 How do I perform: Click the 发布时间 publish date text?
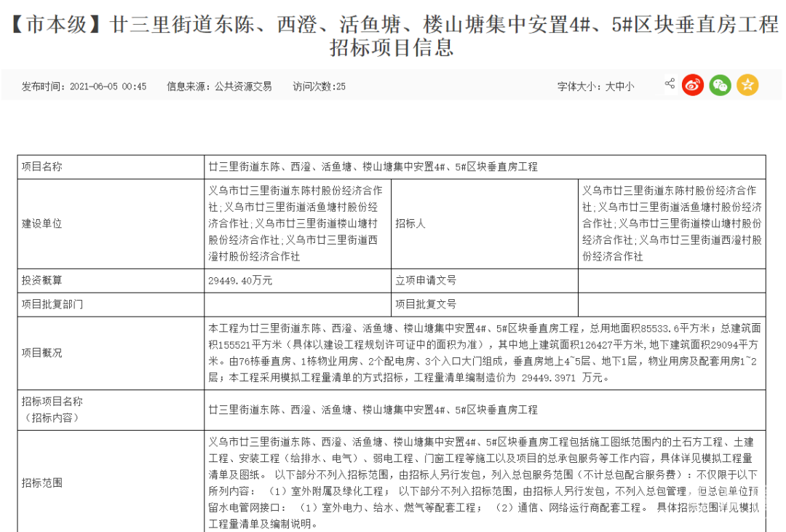click(x=84, y=87)
